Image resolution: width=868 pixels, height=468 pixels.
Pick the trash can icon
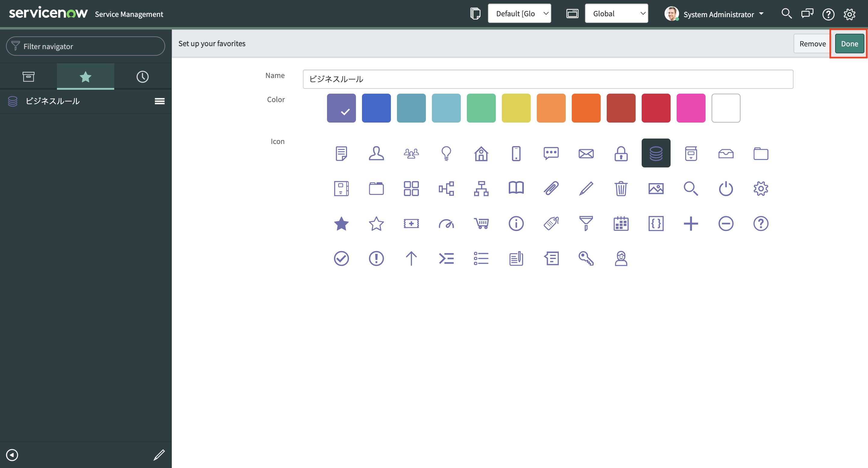coord(621,189)
